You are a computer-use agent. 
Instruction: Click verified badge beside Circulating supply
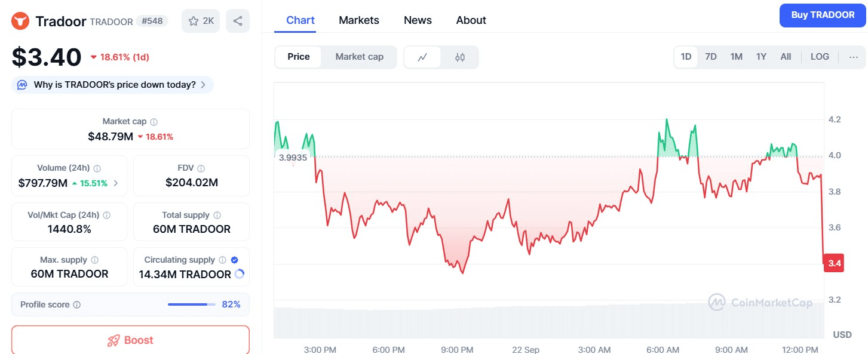(x=234, y=260)
